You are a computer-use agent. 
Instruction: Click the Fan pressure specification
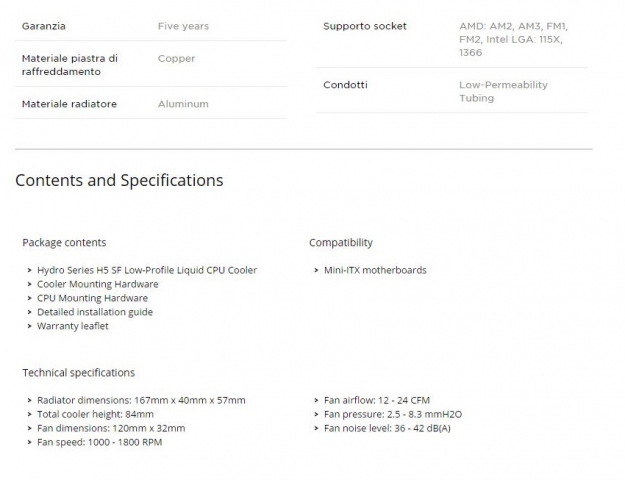[393, 414]
